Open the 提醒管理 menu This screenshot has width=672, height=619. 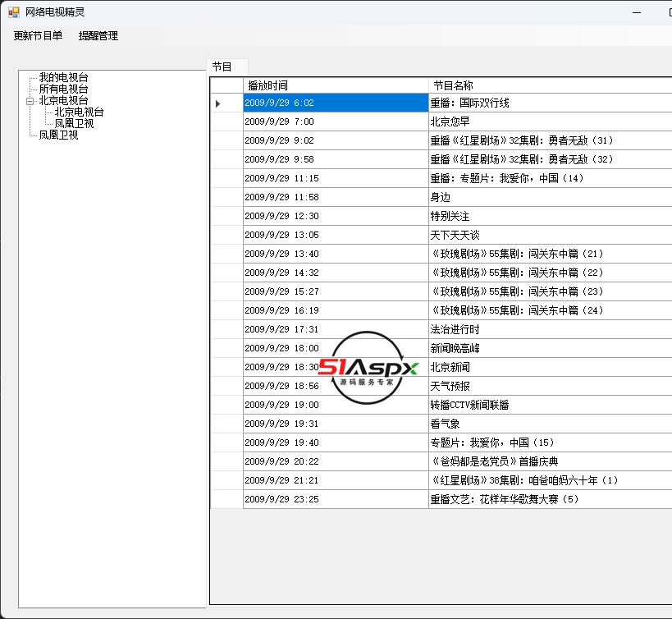pos(98,36)
